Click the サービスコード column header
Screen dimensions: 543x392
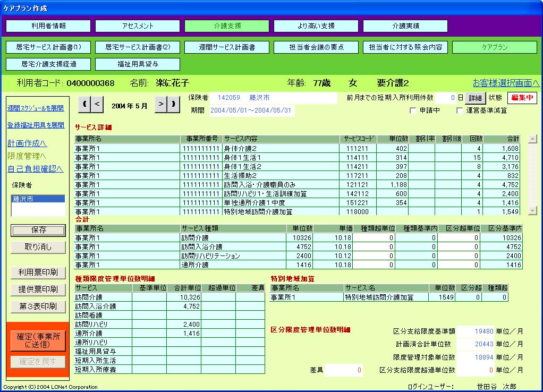(x=358, y=139)
